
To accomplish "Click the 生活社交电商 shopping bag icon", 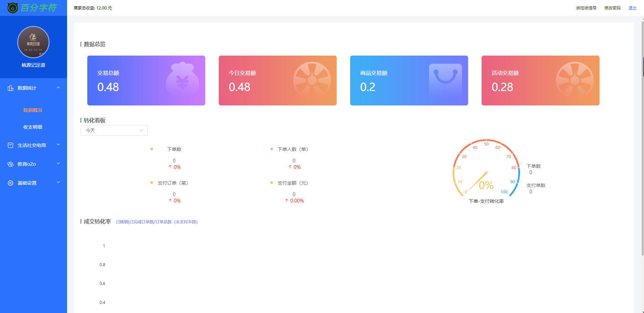I will click(10, 145).
